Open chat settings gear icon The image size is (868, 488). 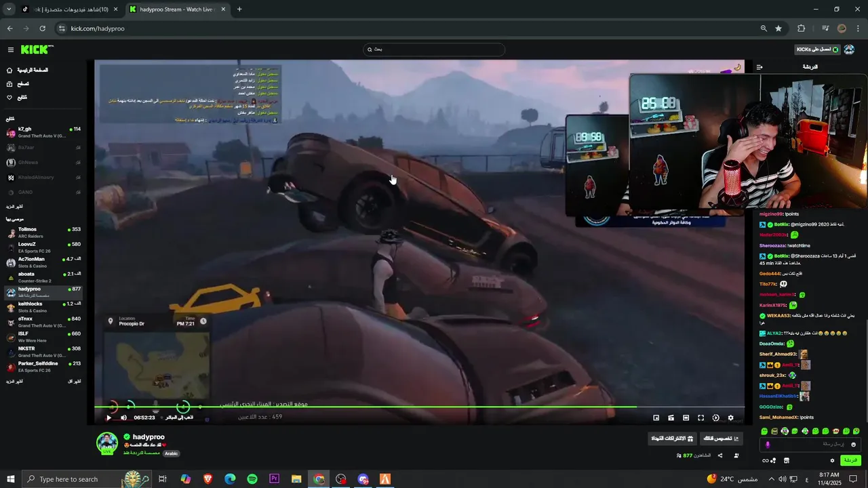pyautogui.click(x=832, y=461)
